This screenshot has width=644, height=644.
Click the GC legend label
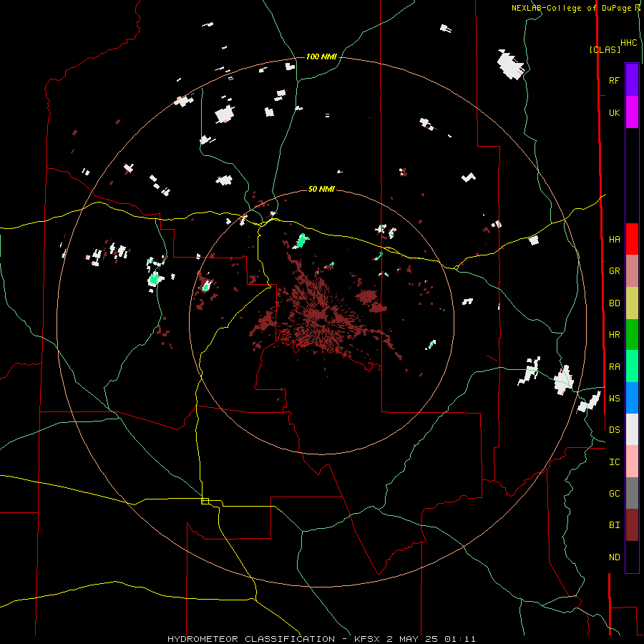614,494
